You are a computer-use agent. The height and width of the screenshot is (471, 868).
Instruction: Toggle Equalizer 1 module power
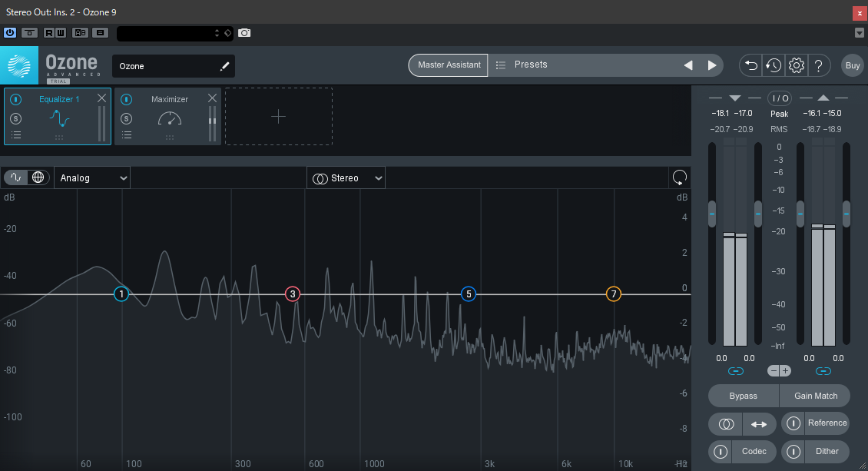coord(15,100)
